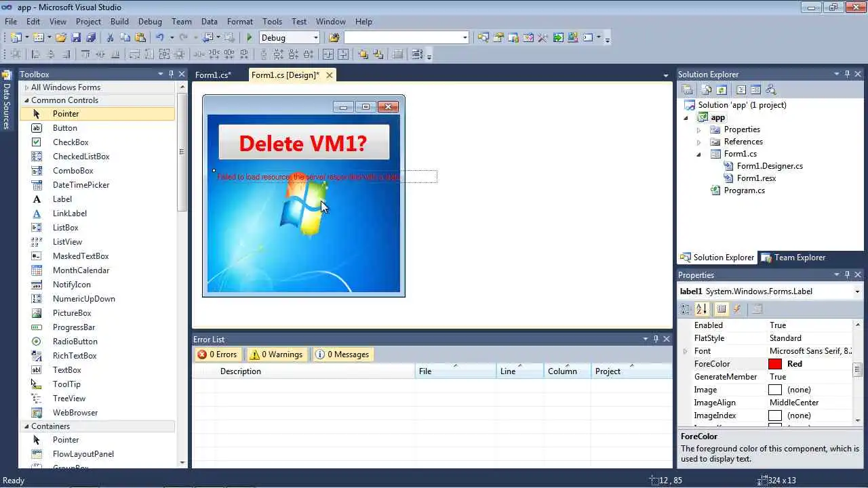The width and height of the screenshot is (868, 488).
Task: Click View Class Diagram in Solution Explorer
Action: tap(770, 89)
